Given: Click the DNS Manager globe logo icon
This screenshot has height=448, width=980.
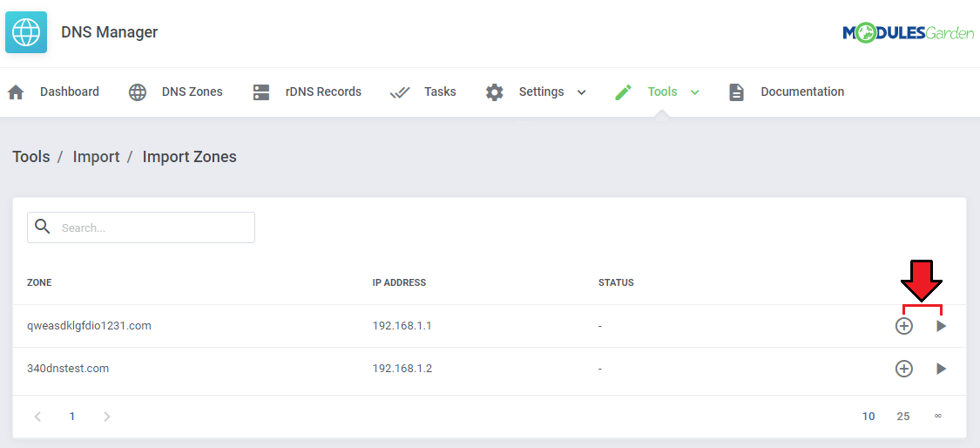Looking at the screenshot, I should click(26, 32).
